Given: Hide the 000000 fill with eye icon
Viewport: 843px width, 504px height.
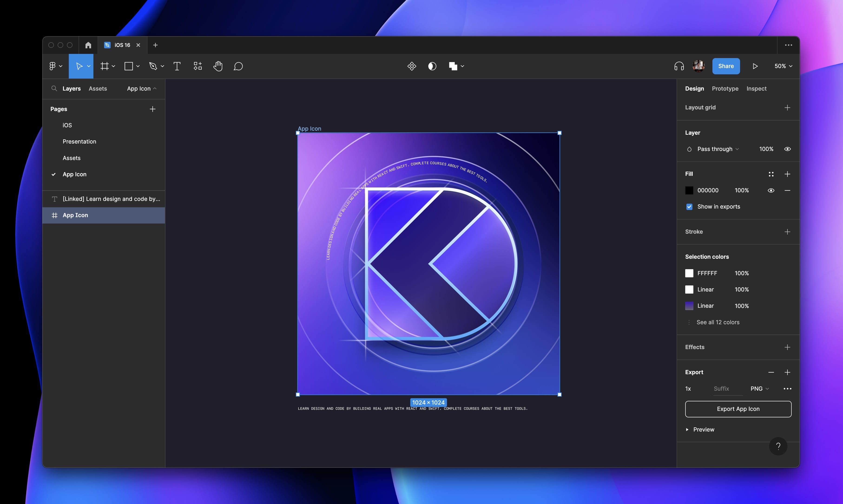Looking at the screenshot, I should pos(771,190).
